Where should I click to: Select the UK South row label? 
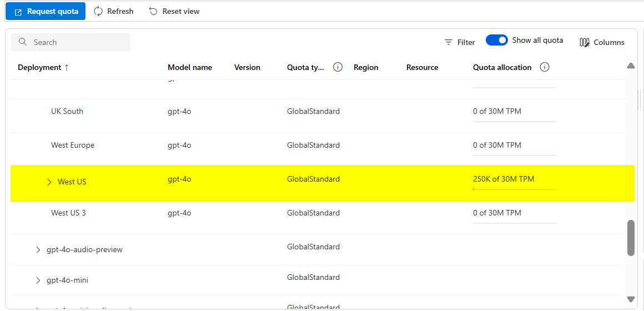[x=67, y=111]
